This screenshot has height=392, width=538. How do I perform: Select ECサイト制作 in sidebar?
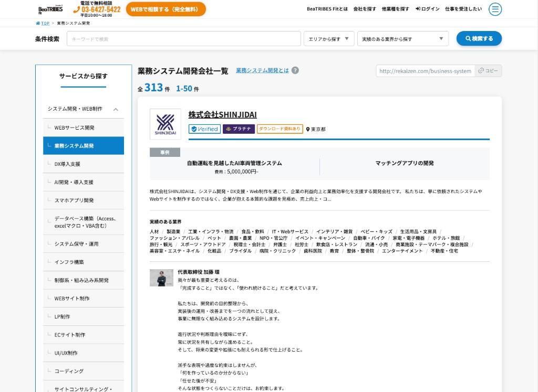pyautogui.click(x=84, y=334)
